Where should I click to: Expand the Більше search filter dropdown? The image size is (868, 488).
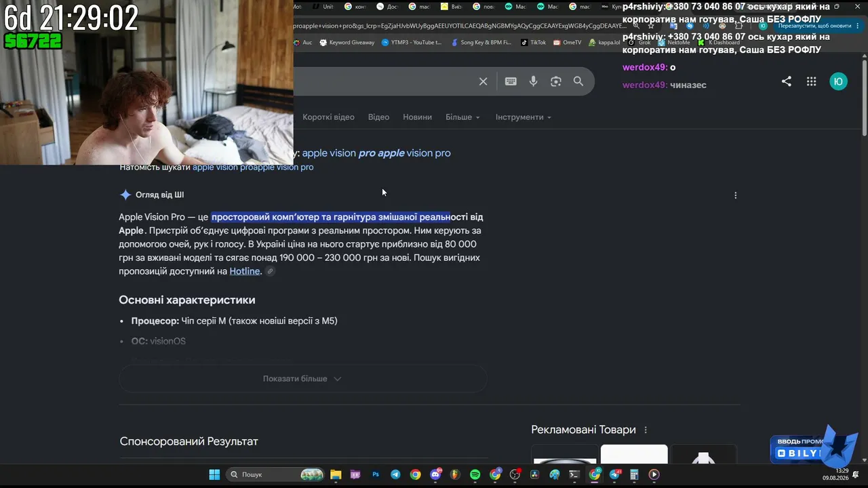(462, 117)
